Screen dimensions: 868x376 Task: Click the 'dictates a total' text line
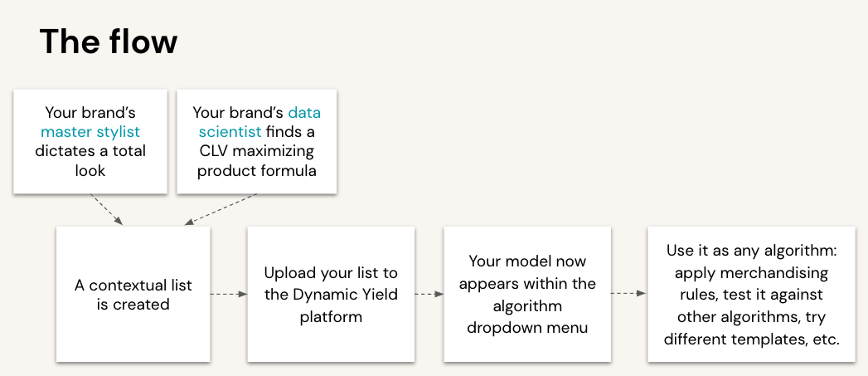tap(90, 151)
